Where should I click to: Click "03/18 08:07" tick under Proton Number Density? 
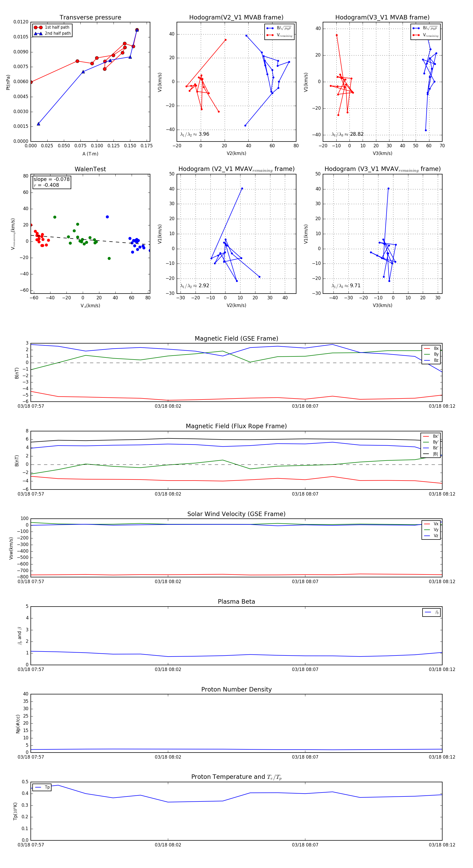pyautogui.click(x=305, y=757)
